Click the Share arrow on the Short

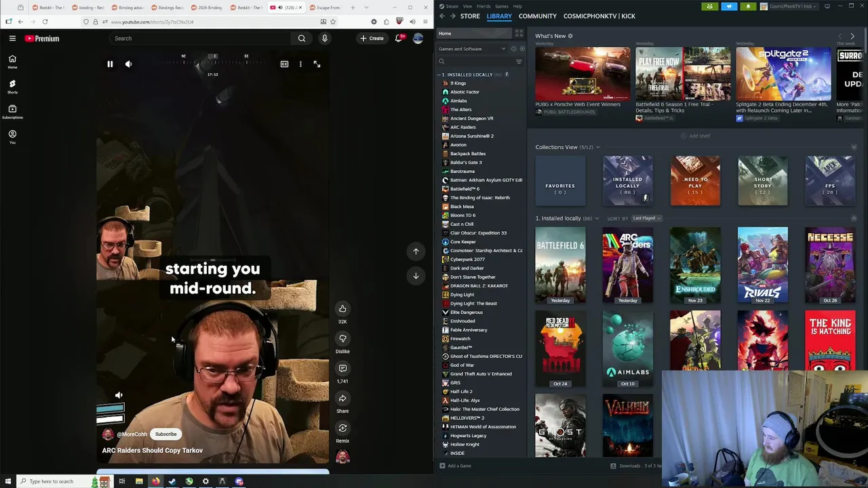pyautogui.click(x=342, y=398)
